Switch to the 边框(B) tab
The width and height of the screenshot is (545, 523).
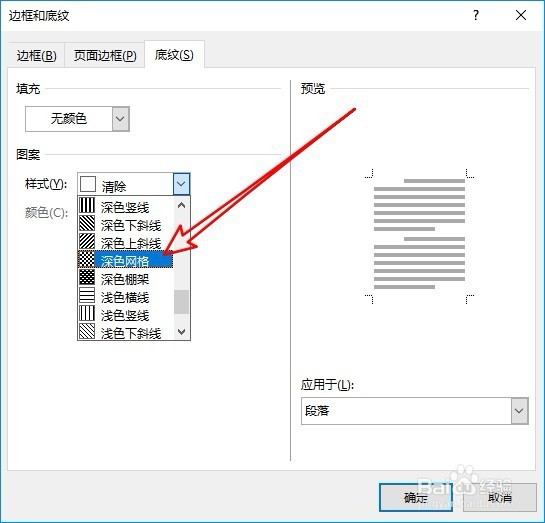36,55
